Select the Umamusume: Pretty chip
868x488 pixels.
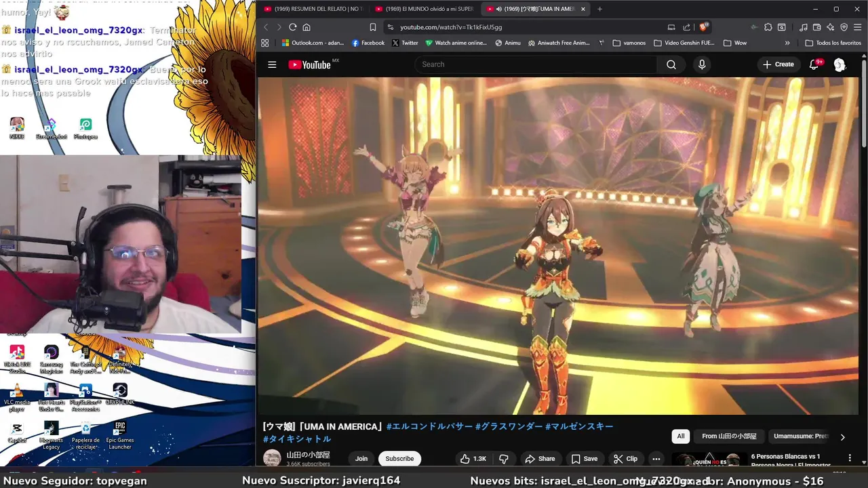(801, 436)
